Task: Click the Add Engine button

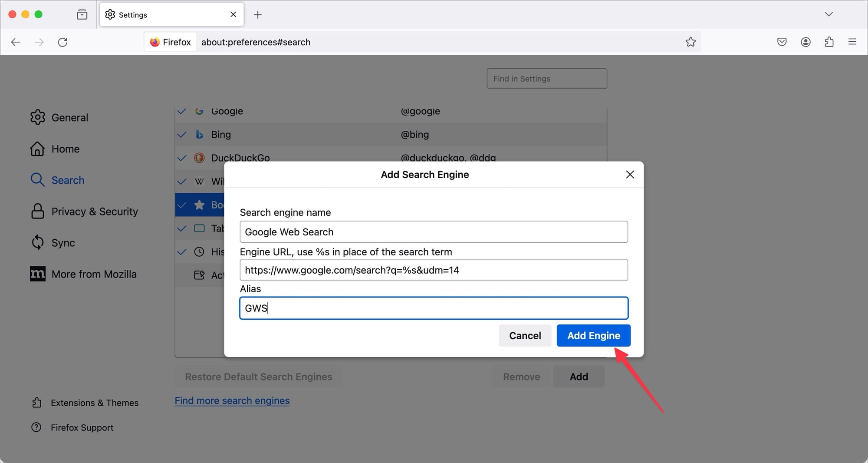Action: tap(593, 336)
